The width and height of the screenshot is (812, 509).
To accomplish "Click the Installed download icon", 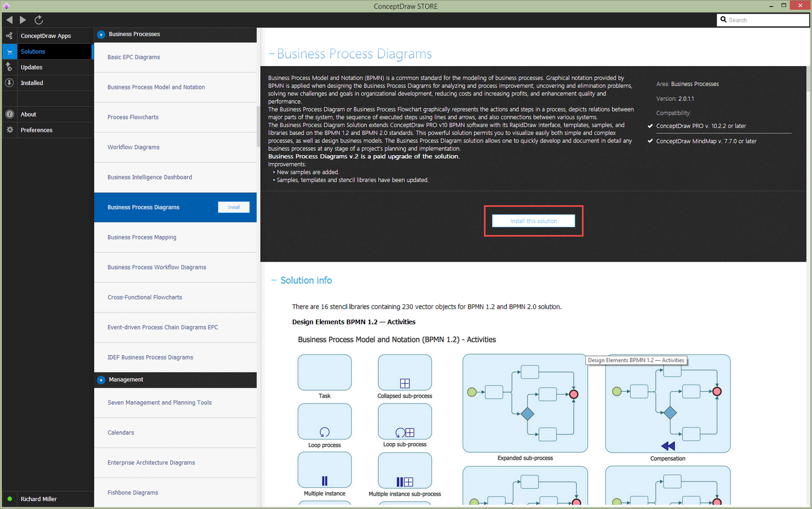I will pos(9,83).
